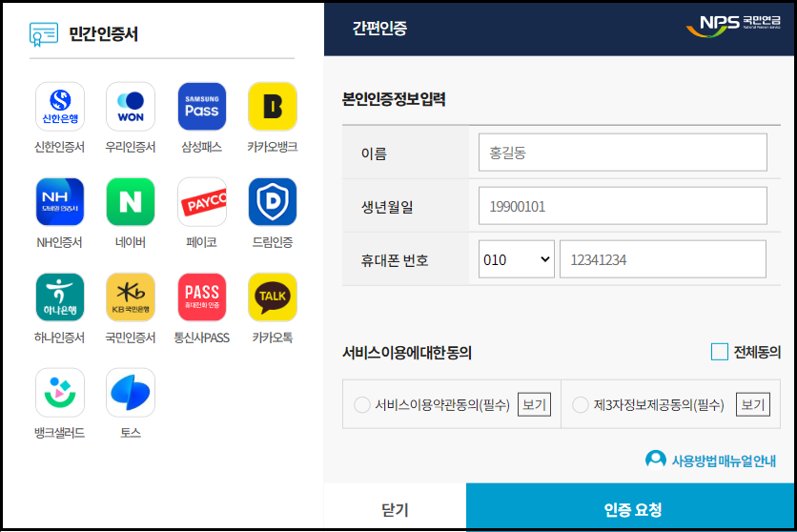Image resolution: width=797 pixels, height=532 pixels.
Task: Select the 신한인증서 Shinhan Bank icon
Action: click(x=59, y=106)
